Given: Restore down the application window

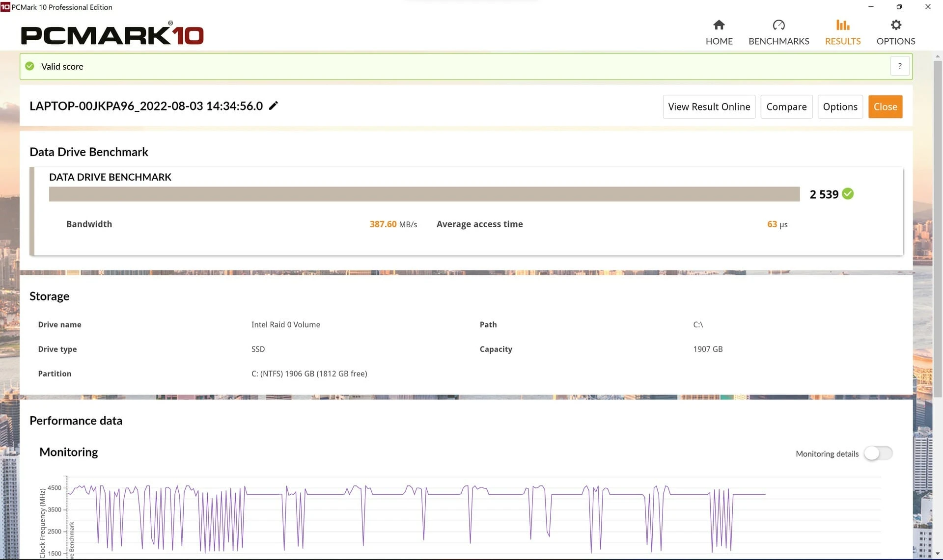Looking at the screenshot, I should [899, 7].
